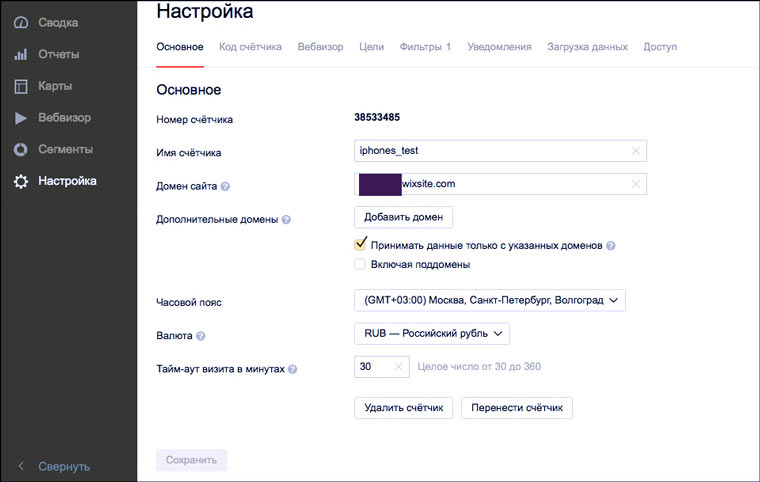Image resolution: width=760 pixels, height=482 pixels.
Task: Clear the Имя счётчика field with X
Action: [x=636, y=151]
